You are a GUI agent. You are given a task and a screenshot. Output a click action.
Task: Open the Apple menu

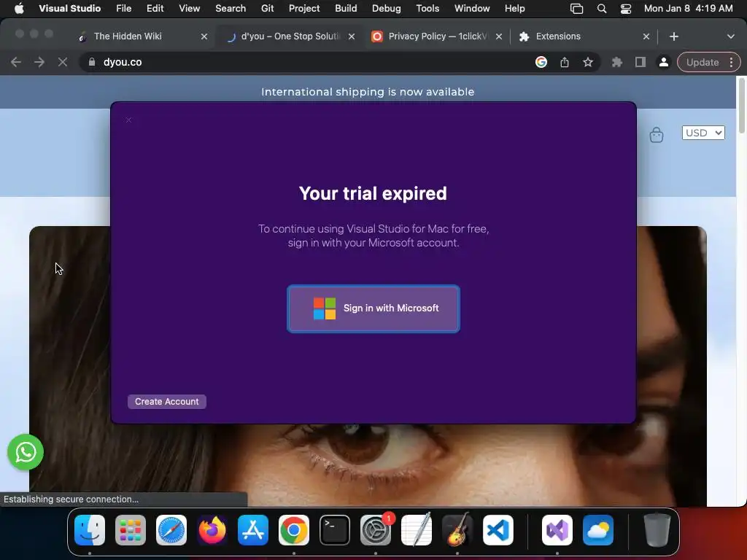[19, 9]
